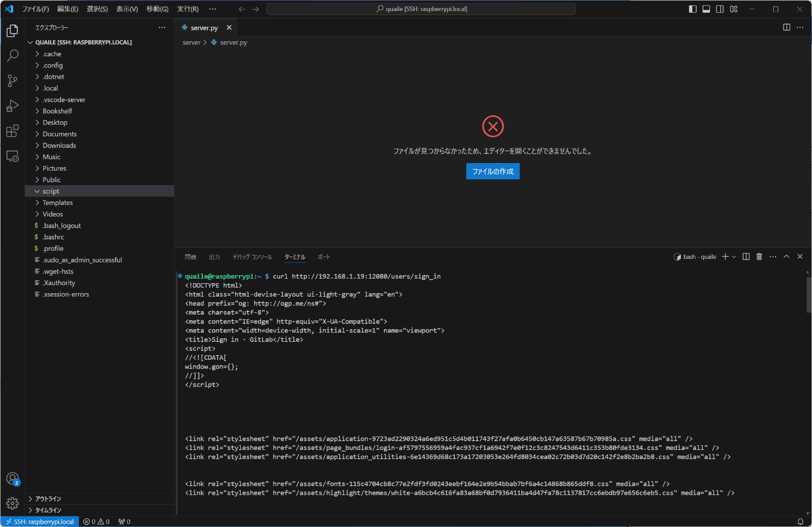812x527 pixels.
Task: Click the terminal vertical scrollbar
Action: point(809,294)
